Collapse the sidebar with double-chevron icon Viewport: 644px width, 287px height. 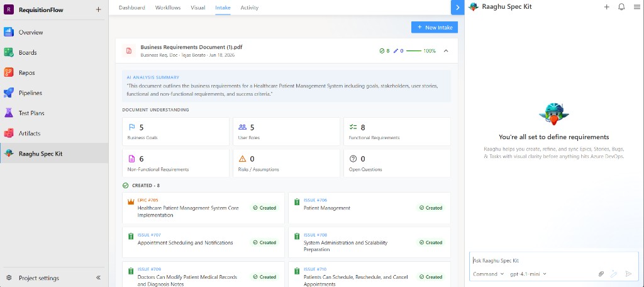tap(98, 278)
